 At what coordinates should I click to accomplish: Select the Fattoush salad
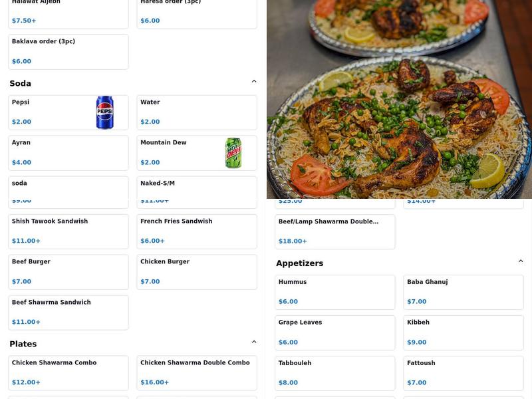click(463, 373)
